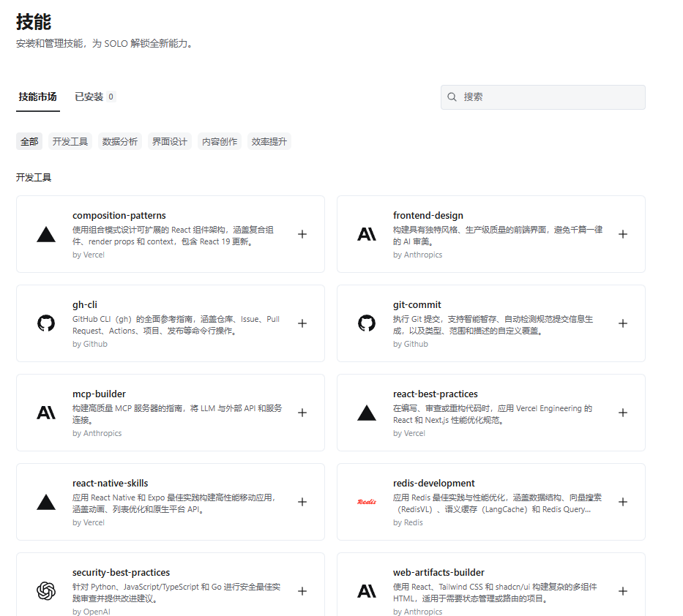Choose the 内容创作 filter chip
Viewport: 683px width, 616px height.
click(220, 142)
